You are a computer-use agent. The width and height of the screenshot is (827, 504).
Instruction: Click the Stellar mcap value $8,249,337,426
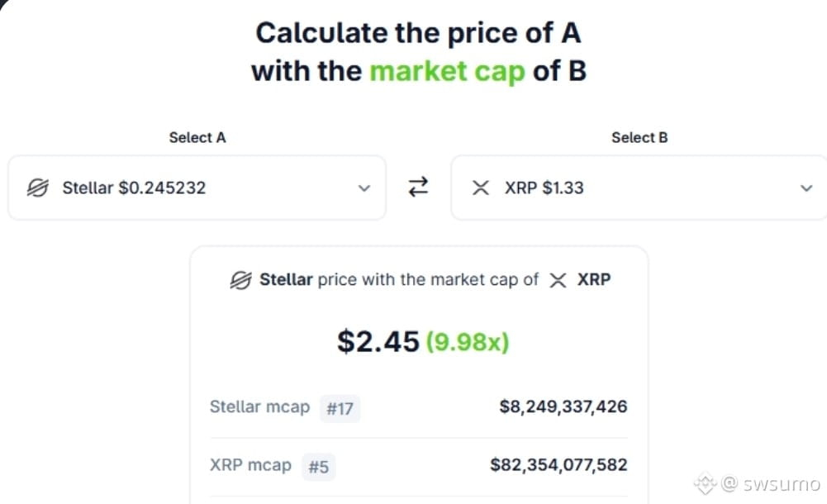563,407
